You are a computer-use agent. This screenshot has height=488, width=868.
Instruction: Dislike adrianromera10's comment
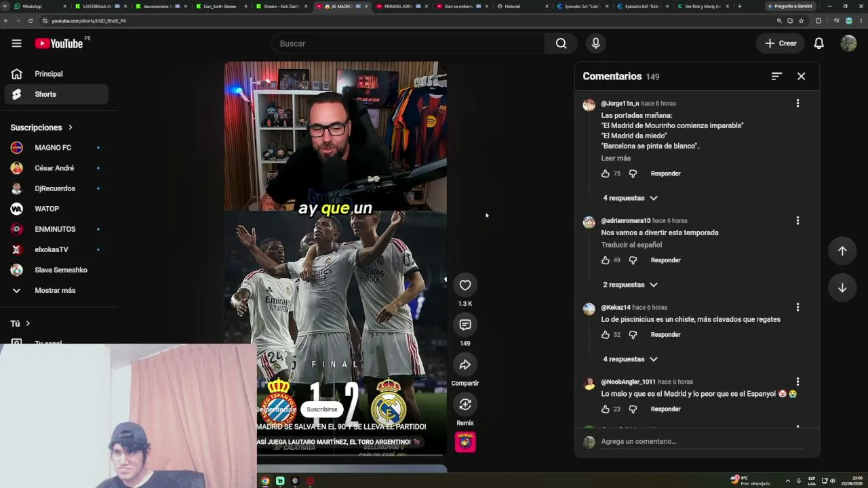click(633, 260)
